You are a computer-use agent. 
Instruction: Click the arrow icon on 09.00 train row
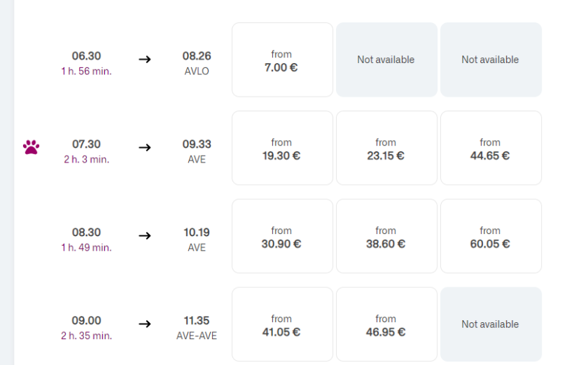click(x=145, y=324)
